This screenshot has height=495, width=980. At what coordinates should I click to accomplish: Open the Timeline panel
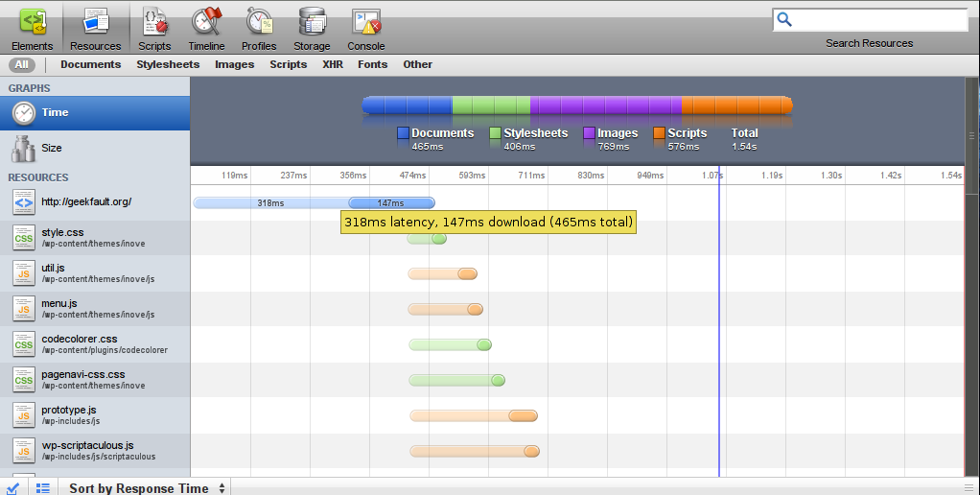pyautogui.click(x=206, y=28)
